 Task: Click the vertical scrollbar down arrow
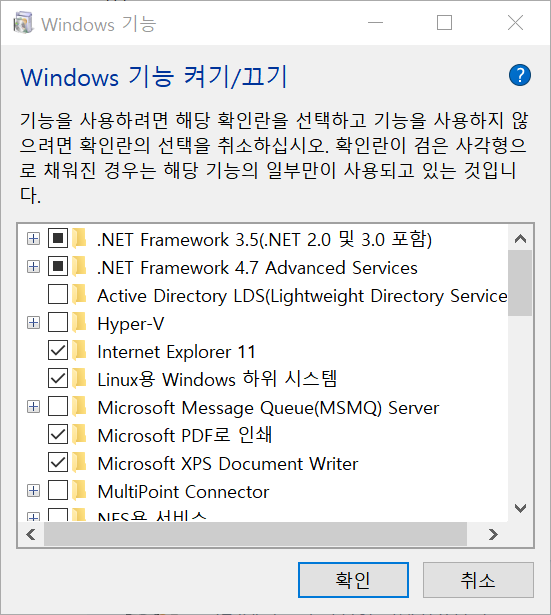pyautogui.click(x=520, y=509)
